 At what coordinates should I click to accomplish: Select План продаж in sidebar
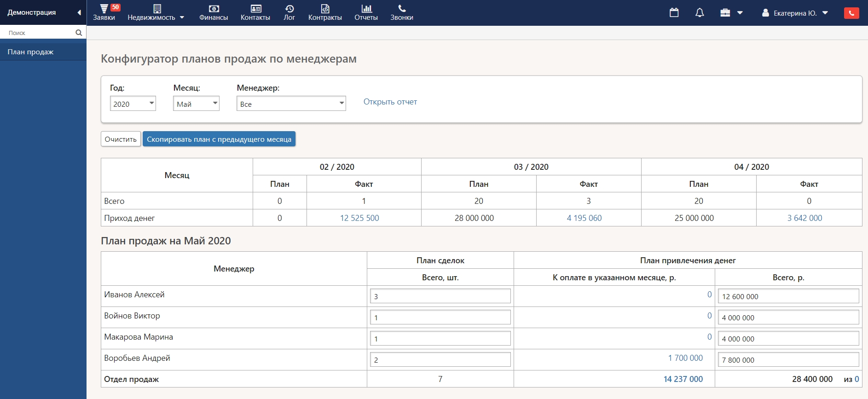pos(31,52)
